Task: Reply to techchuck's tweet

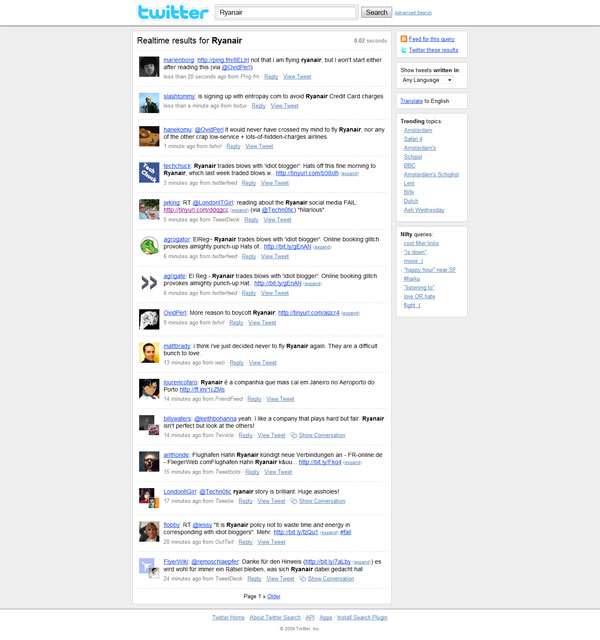Action: tap(249, 183)
